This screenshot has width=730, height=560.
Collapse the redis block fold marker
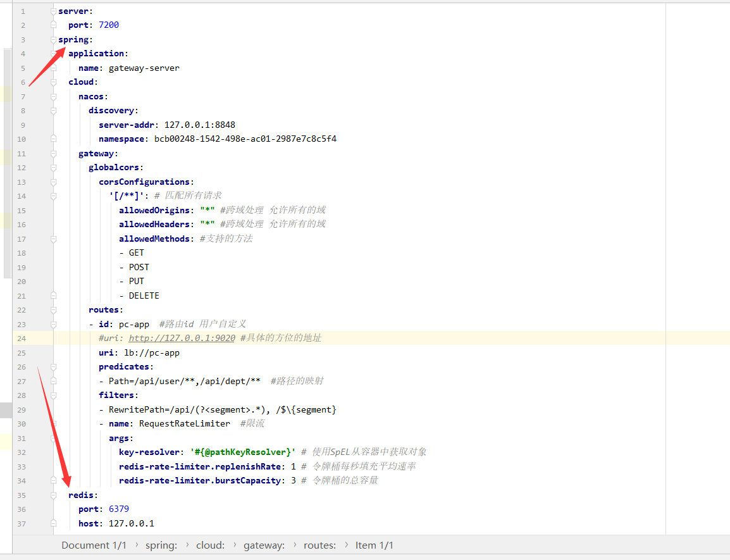tap(54, 495)
